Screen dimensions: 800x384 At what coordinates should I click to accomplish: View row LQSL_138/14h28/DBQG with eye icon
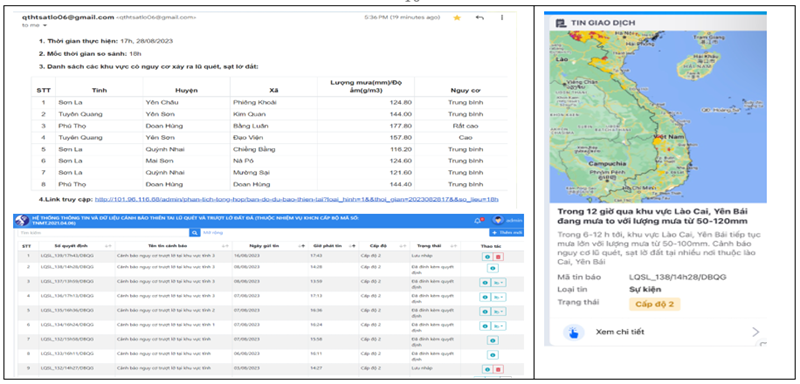(x=492, y=268)
